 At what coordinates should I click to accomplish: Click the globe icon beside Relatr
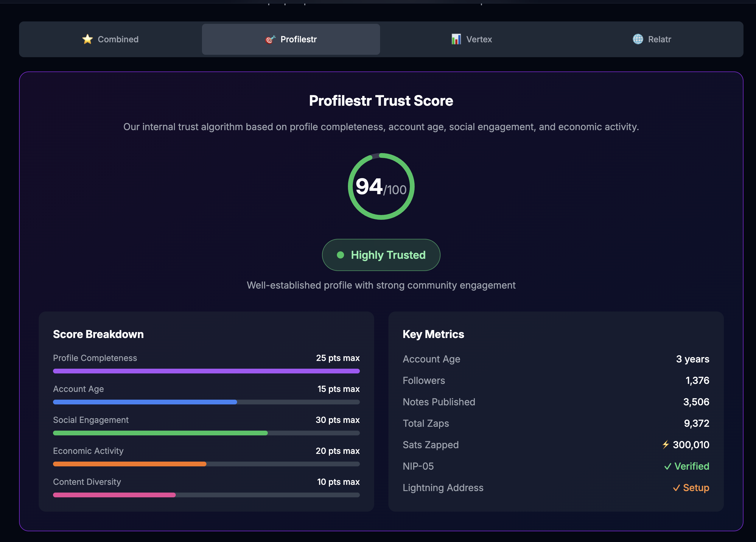638,39
